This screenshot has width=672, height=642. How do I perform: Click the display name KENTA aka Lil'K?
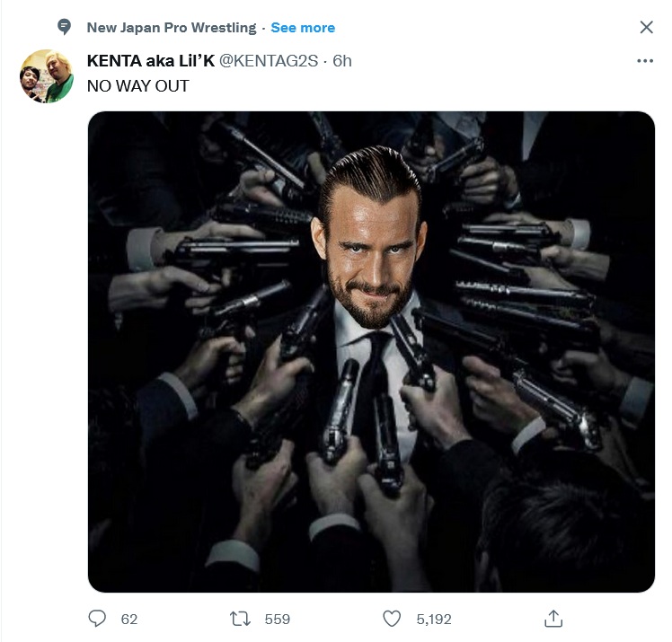pos(151,61)
